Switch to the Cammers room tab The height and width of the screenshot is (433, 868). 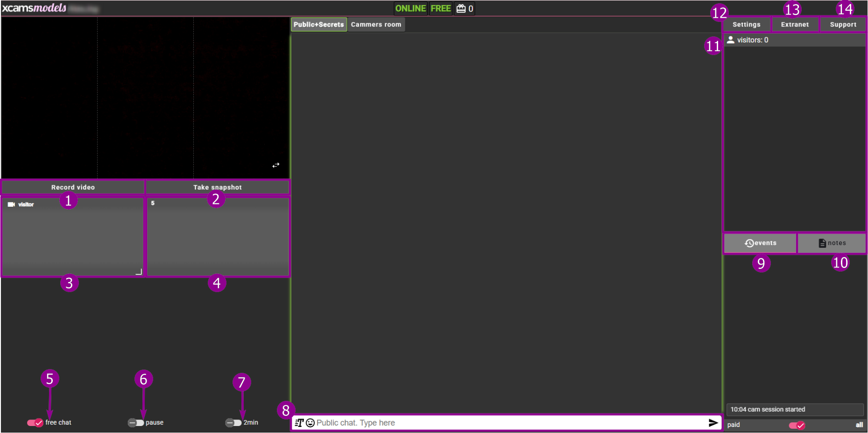tap(376, 25)
